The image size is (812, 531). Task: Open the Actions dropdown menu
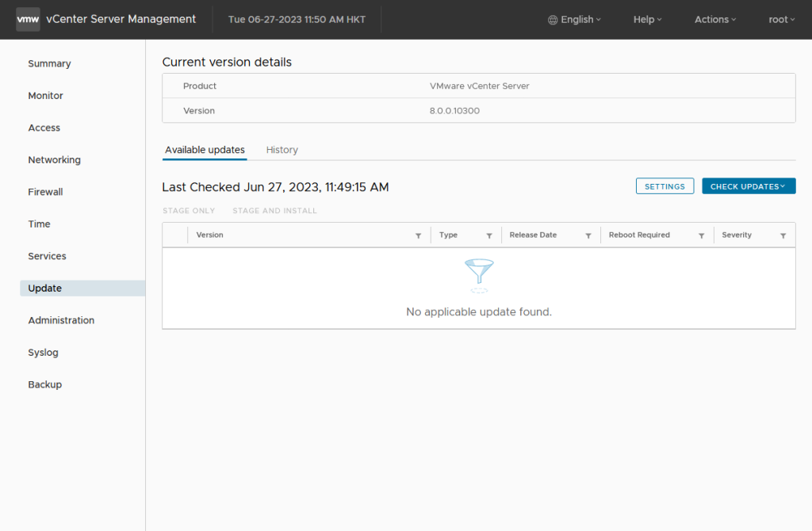pyautogui.click(x=715, y=20)
